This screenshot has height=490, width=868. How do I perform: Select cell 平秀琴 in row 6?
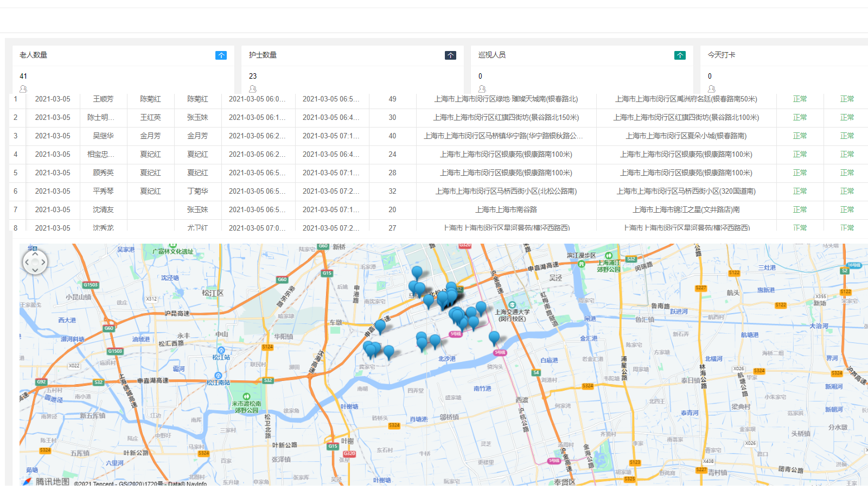click(103, 191)
